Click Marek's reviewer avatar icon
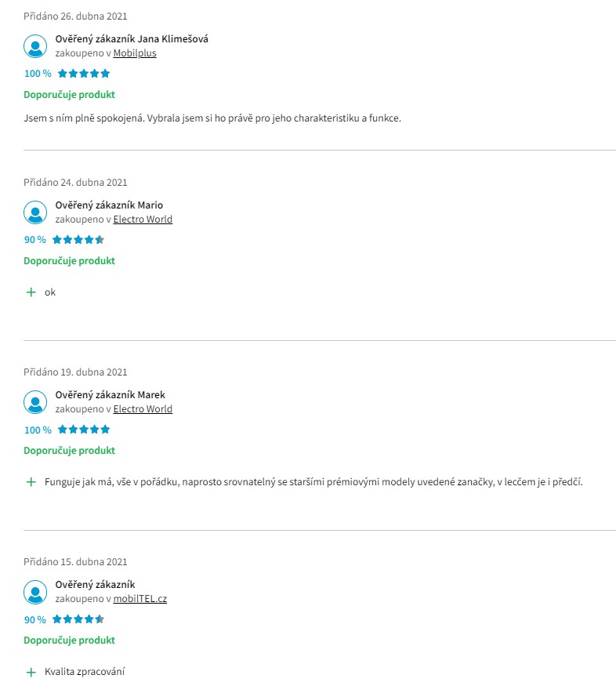 pyautogui.click(x=35, y=402)
